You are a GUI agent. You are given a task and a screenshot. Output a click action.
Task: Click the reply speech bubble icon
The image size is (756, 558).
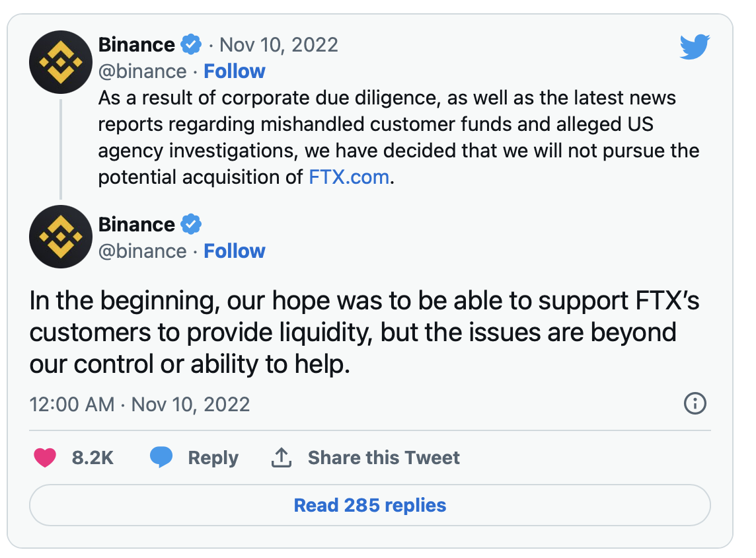click(x=161, y=458)
